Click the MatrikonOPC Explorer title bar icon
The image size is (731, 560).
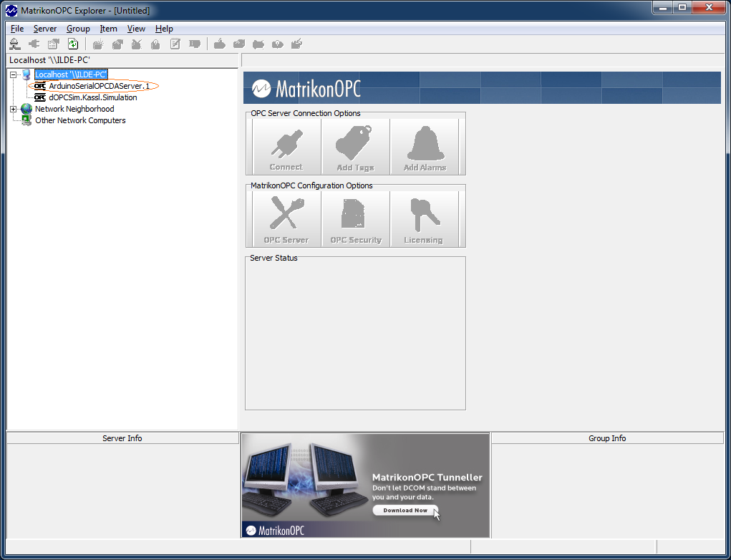[11, 10]
